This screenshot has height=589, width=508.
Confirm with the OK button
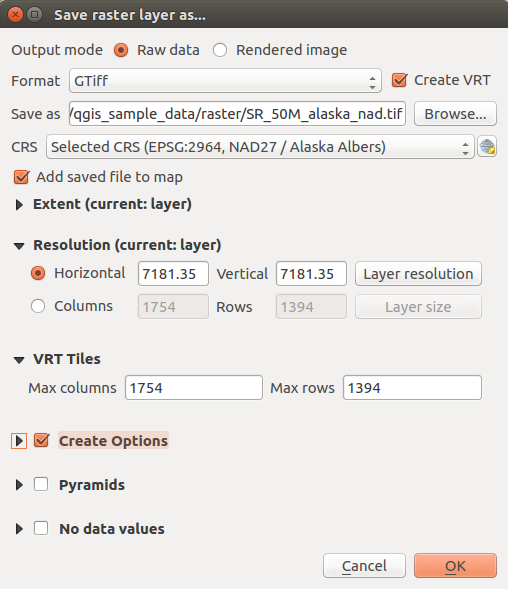pos(455,565)
